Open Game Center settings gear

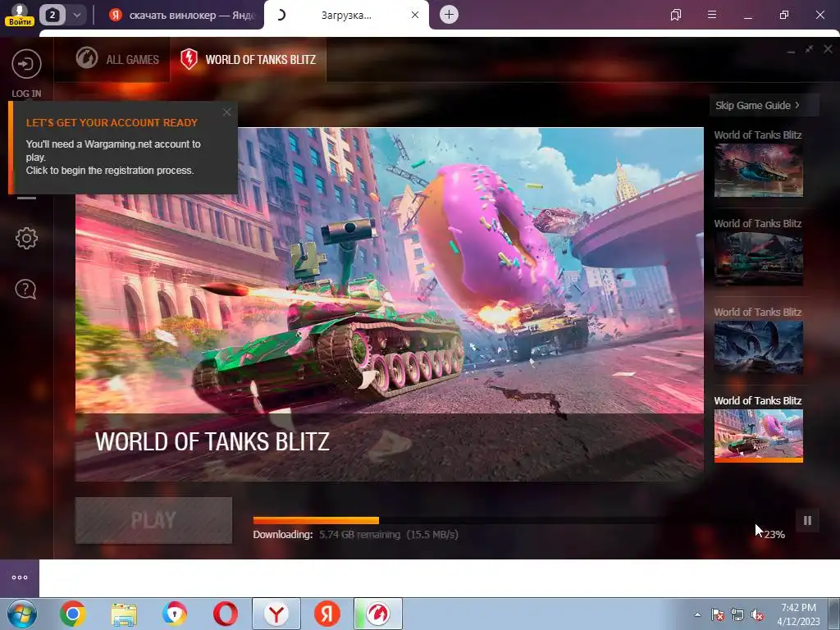pyautogui.click(x=26, y=239)
